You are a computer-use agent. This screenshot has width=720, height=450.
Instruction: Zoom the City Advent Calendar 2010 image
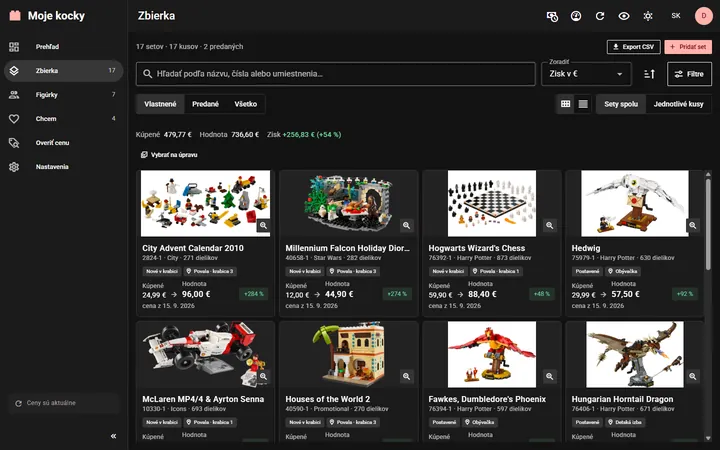263,225
